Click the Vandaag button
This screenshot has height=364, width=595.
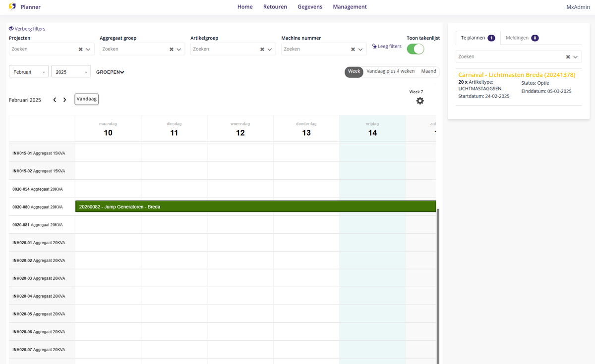tap(87, 99)
